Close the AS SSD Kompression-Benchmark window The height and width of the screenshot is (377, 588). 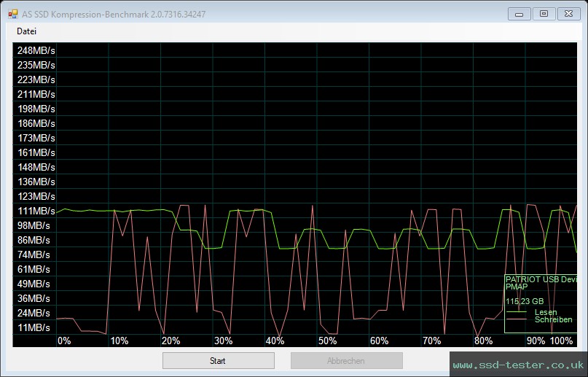coord(568,15)
